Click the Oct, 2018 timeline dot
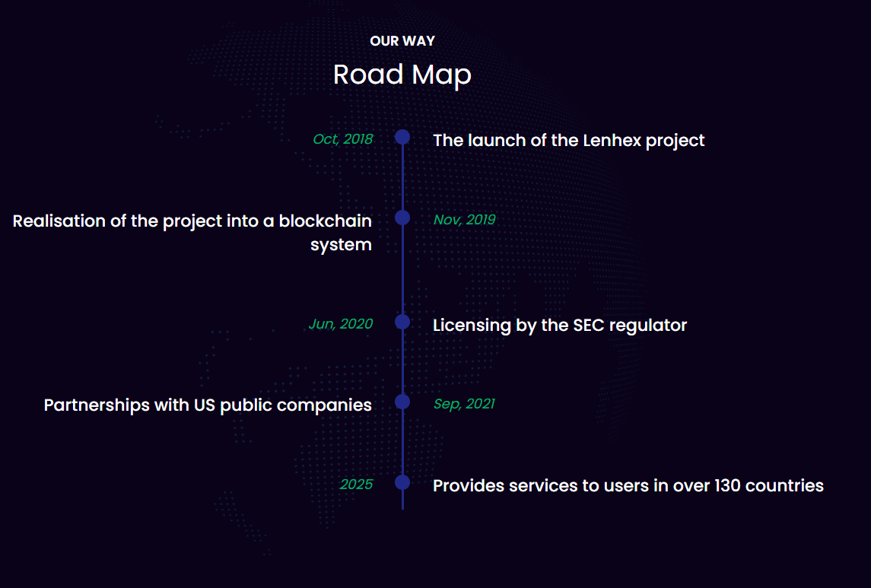Image resolution: width=871 pixels, height=588 pixels. coord(402,137)
